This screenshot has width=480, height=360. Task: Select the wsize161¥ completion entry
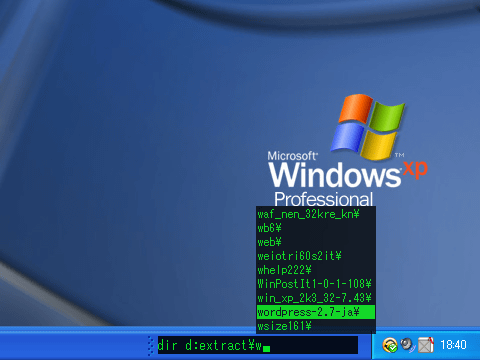(316, 326)
